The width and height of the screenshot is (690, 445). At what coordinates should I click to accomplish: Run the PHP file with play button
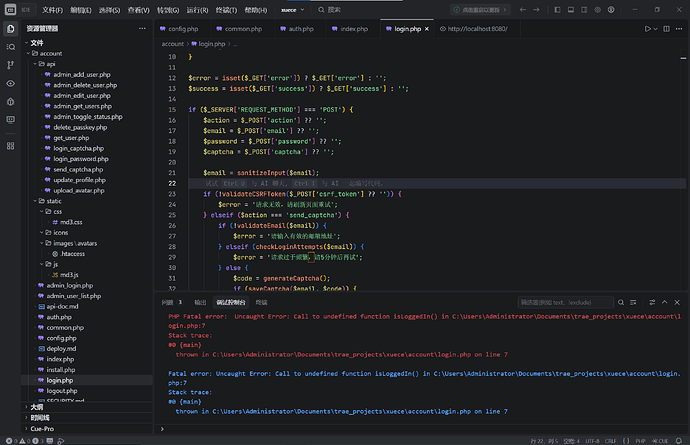tap(647, 29)
